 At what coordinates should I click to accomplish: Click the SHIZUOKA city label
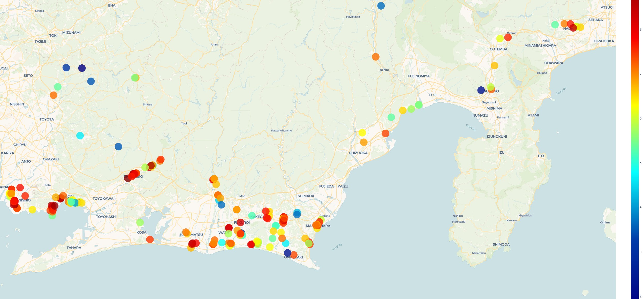pyautogui.click(x=358, y=153)
